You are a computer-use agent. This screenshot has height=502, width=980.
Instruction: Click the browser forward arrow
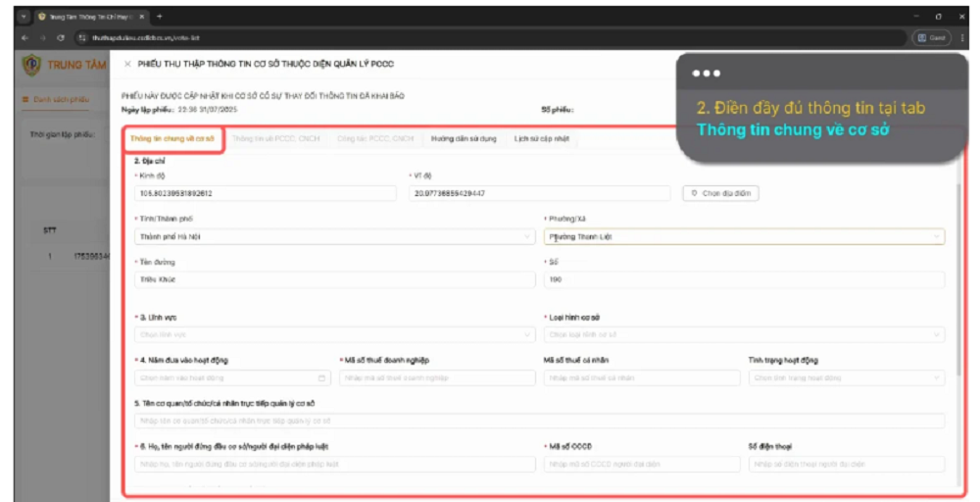tap(43, 37)
